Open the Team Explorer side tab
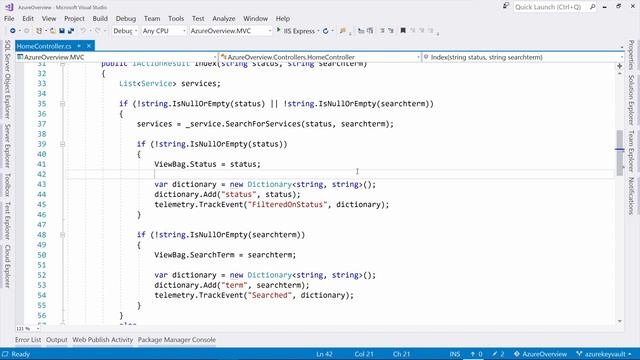The image size is (640, 360). pos(631,151)
